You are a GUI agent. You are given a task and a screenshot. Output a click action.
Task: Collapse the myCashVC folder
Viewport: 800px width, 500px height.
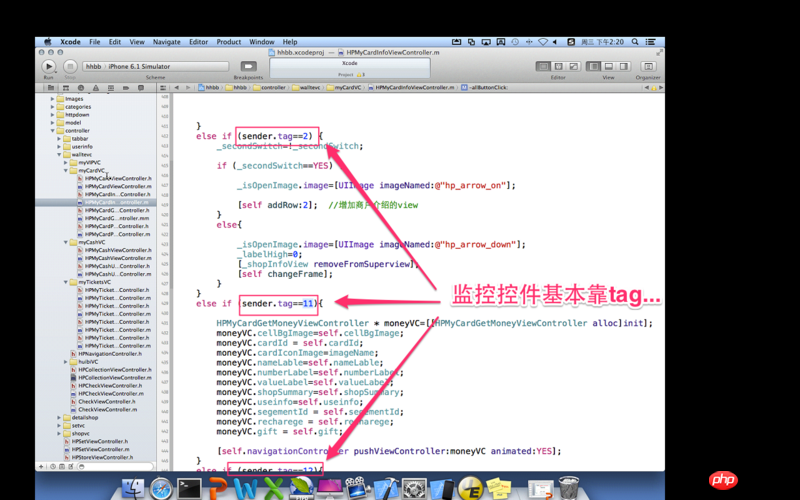pos(65,242)
